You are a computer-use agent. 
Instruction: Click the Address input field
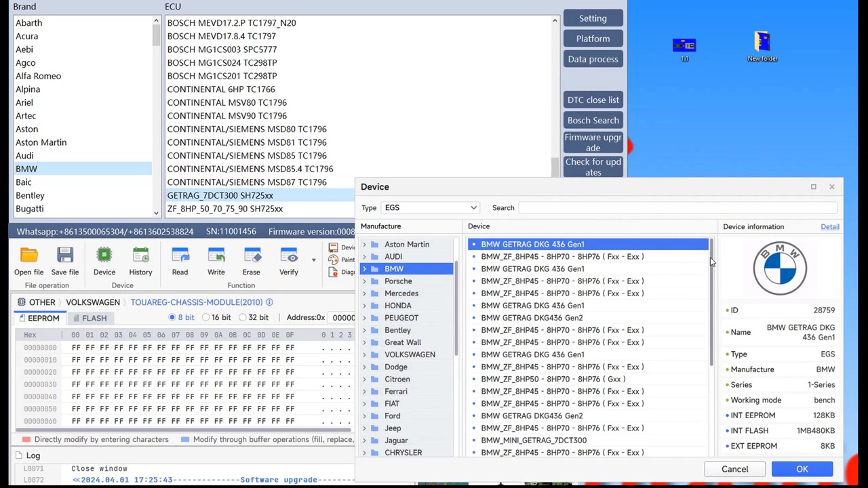click(343, 317)
